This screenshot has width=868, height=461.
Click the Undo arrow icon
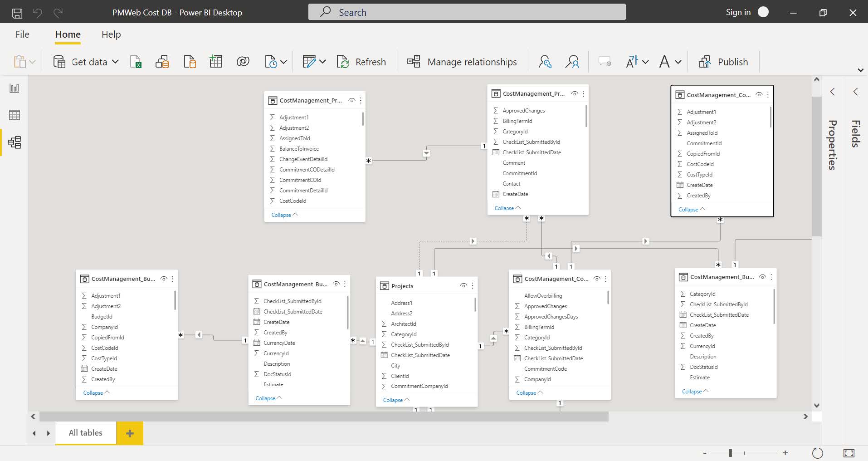38,13
